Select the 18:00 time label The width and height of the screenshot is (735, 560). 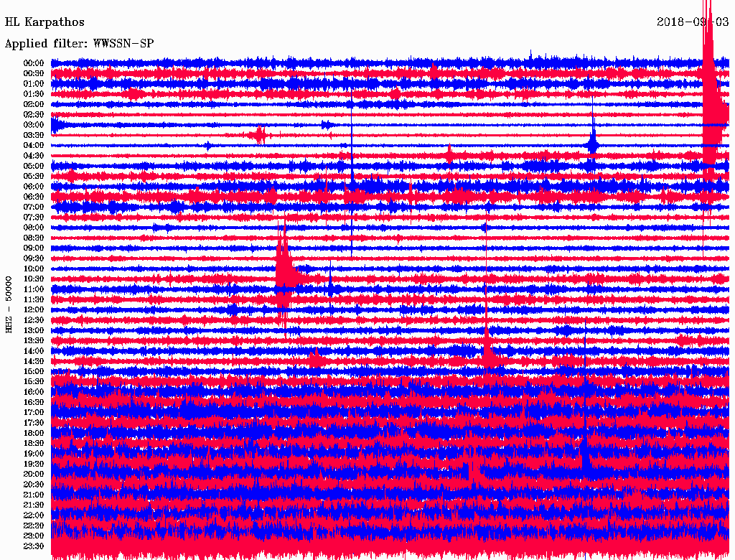[x=33, y=434]
